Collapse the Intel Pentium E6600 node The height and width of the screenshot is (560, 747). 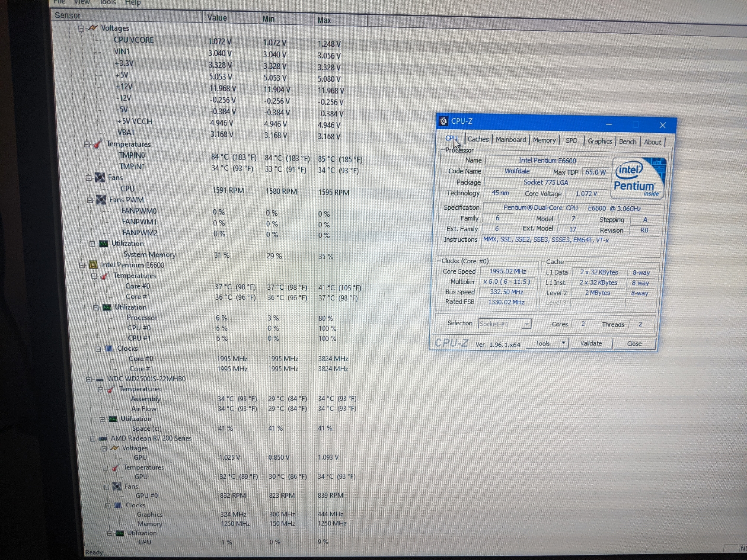tap(82, 265)
